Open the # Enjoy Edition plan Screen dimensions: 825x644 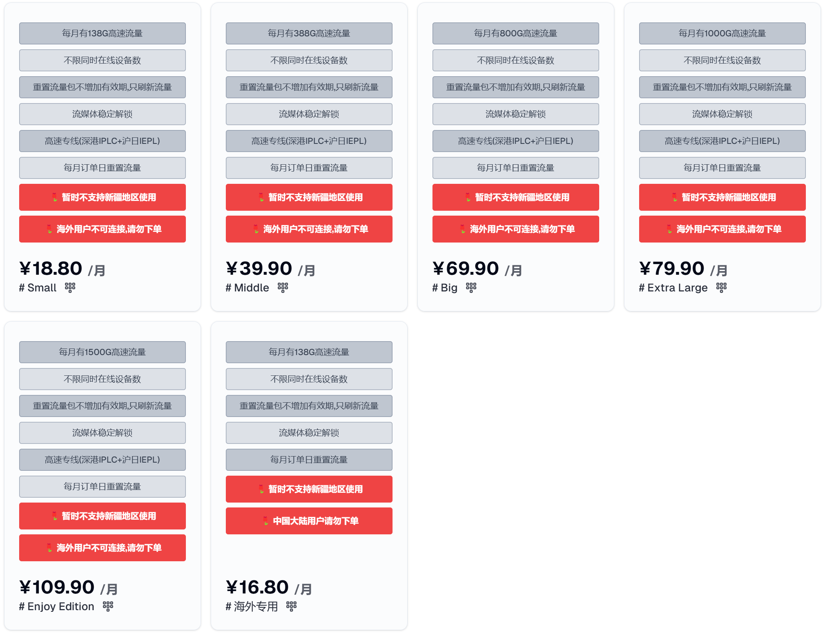[x=57, y=607]
